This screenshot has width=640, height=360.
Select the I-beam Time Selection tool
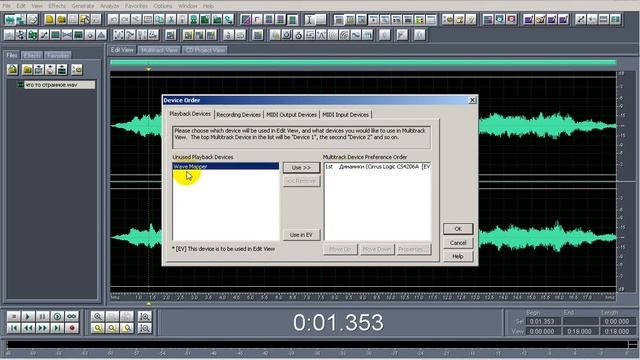click(x=309, y=19)
